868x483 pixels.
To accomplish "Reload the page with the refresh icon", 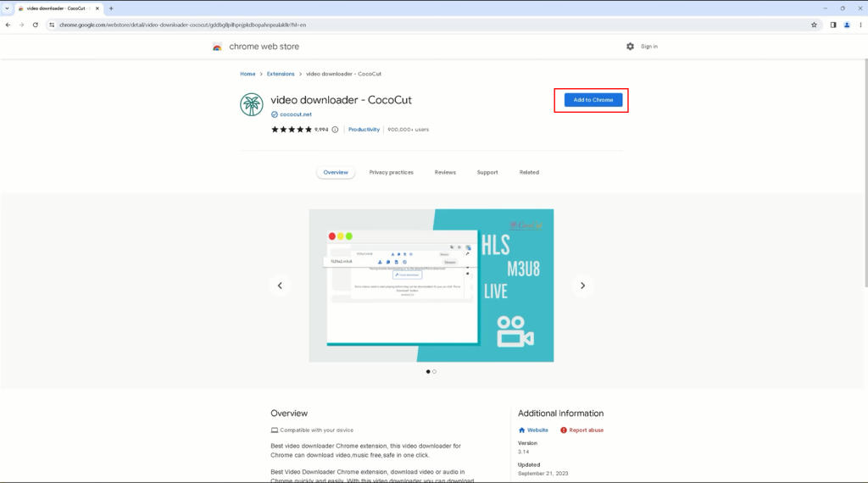I will [x=36, y=25].
